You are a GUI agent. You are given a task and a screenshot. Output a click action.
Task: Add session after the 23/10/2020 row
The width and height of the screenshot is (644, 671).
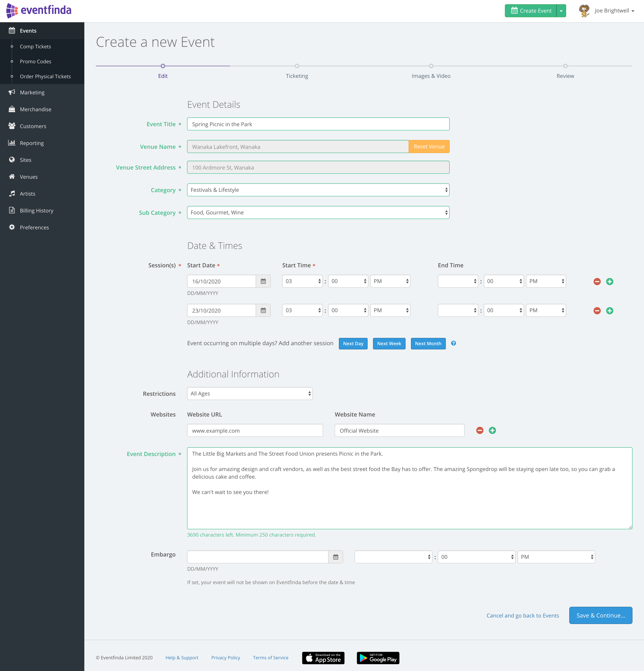(x=609, y=310)
